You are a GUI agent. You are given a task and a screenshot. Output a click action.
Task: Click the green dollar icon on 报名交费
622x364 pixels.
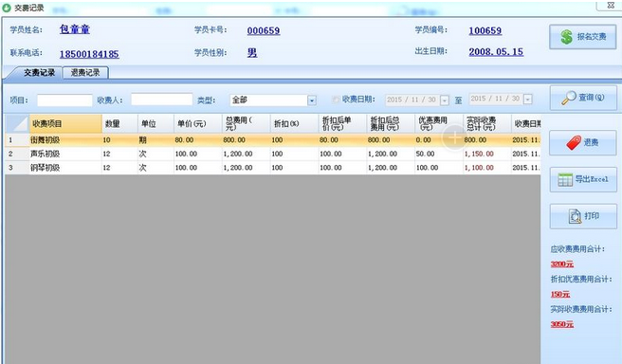(x=566, y=37)
